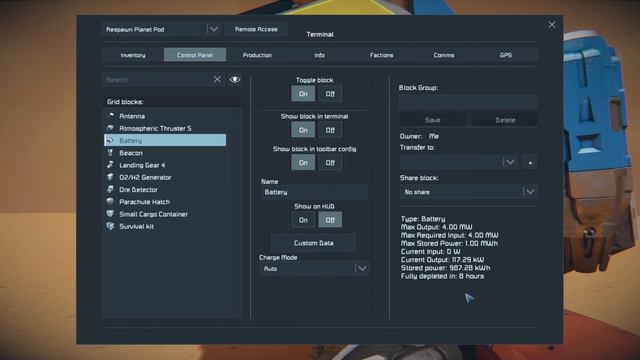Click the Battery block icon
This screenshot has height=360, width=640.
[x=111, y=140]
